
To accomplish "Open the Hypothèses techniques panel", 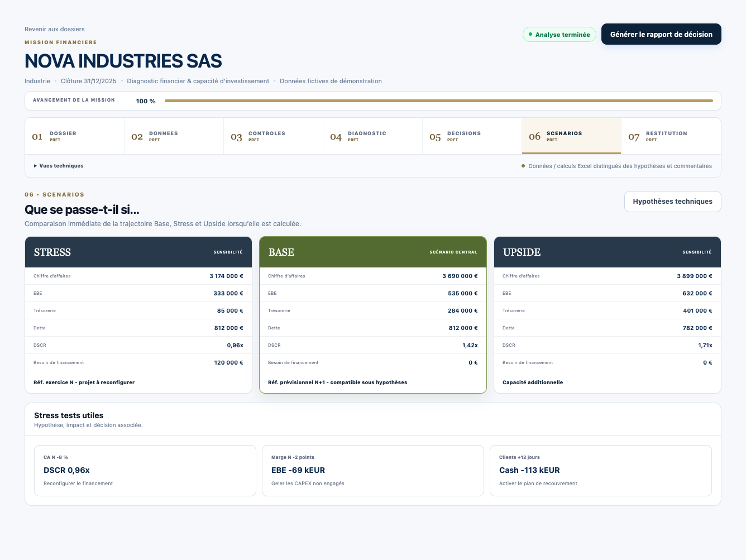I will 672,202.
